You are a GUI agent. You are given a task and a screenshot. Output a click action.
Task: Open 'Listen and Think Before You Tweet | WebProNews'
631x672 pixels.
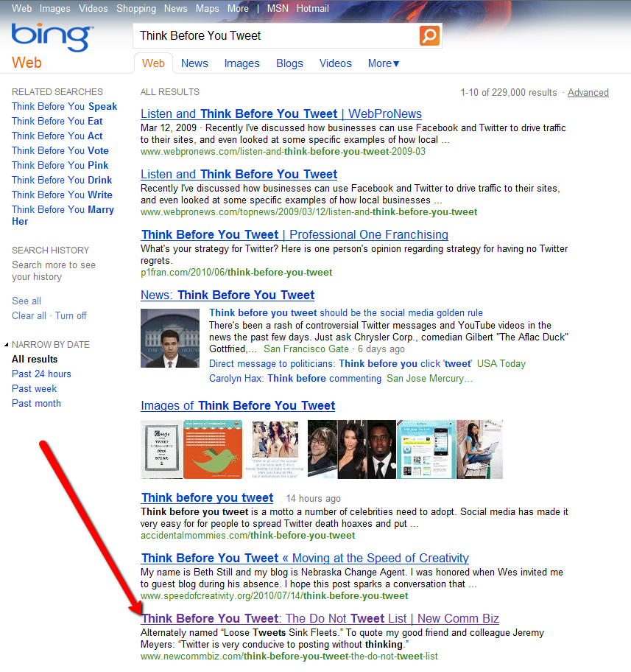point(281,113)
